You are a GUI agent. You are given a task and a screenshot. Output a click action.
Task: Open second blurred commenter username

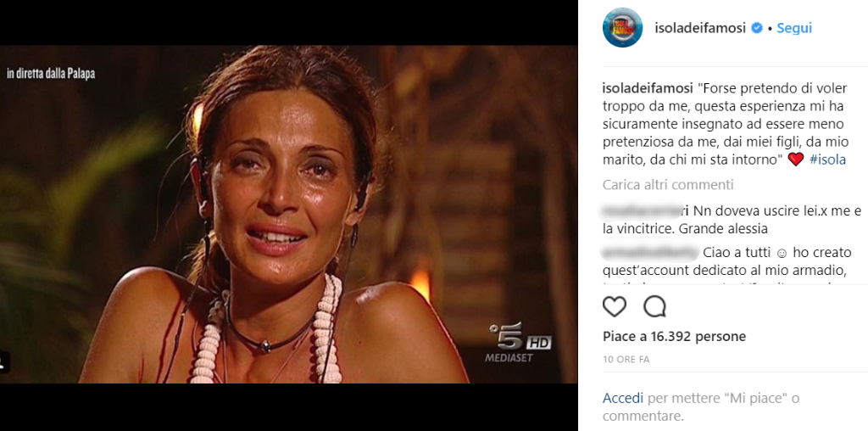[650, 253]
